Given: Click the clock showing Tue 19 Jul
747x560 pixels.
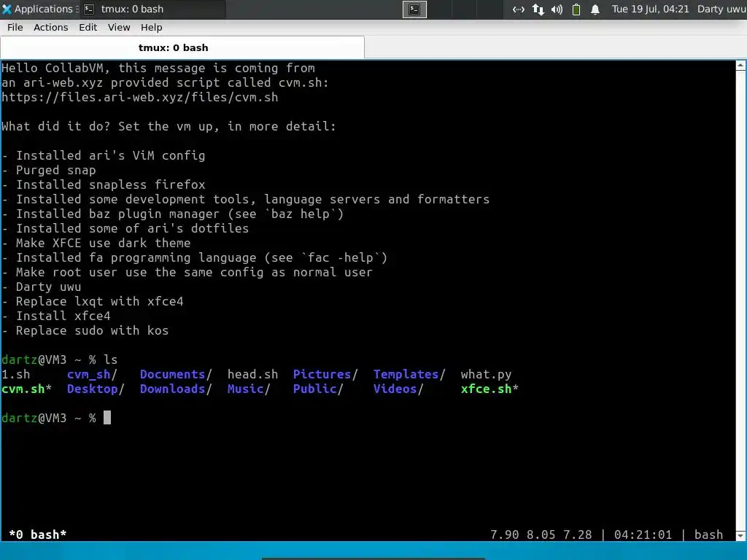Looking at the screenshot, I should (650, 9).
